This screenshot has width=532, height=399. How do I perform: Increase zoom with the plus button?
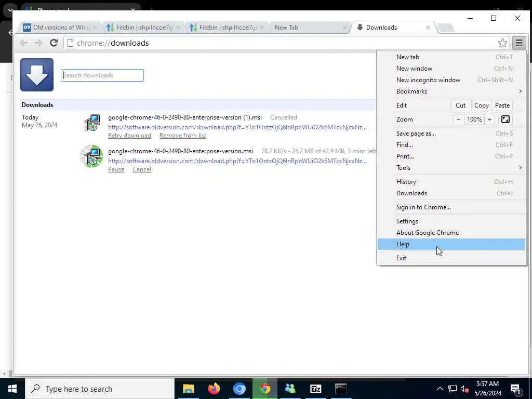489,119
